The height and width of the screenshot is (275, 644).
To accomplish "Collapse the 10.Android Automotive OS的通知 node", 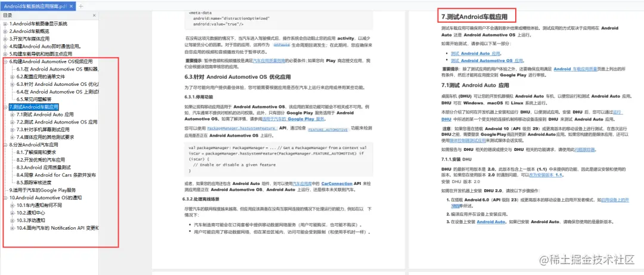I will (5, 197).
